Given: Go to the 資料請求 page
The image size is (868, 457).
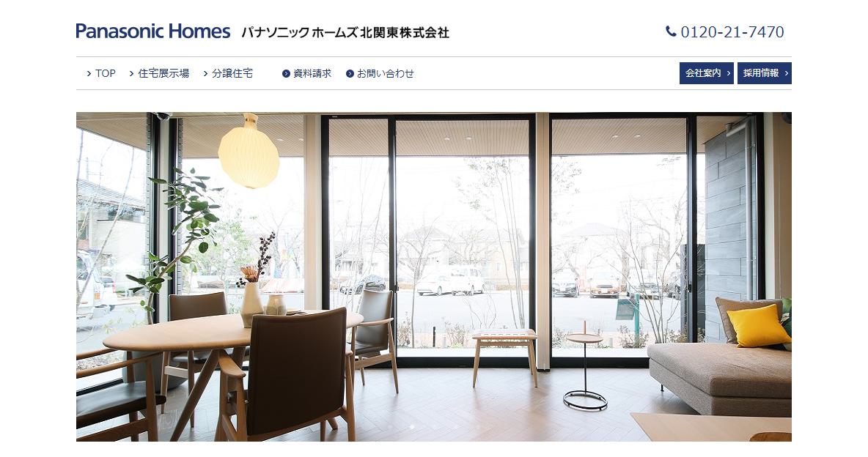Looking at the screenshot, I should (x=312, y=73).
